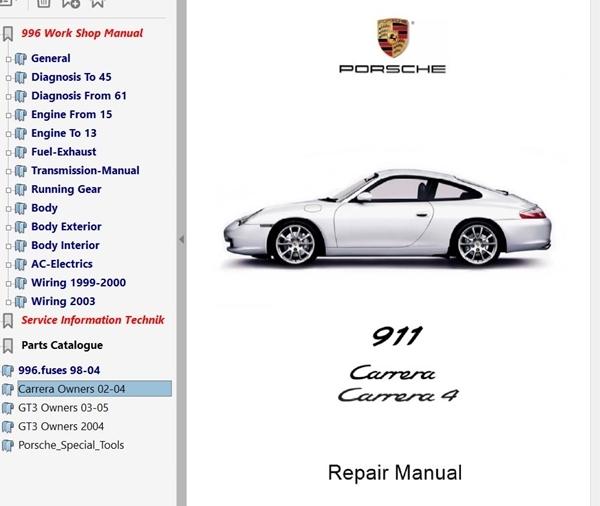Viewport: 600px width, 506px height.
Task: Expand the AC-Electrics bookmark node
Action: (x=8, y=265)
